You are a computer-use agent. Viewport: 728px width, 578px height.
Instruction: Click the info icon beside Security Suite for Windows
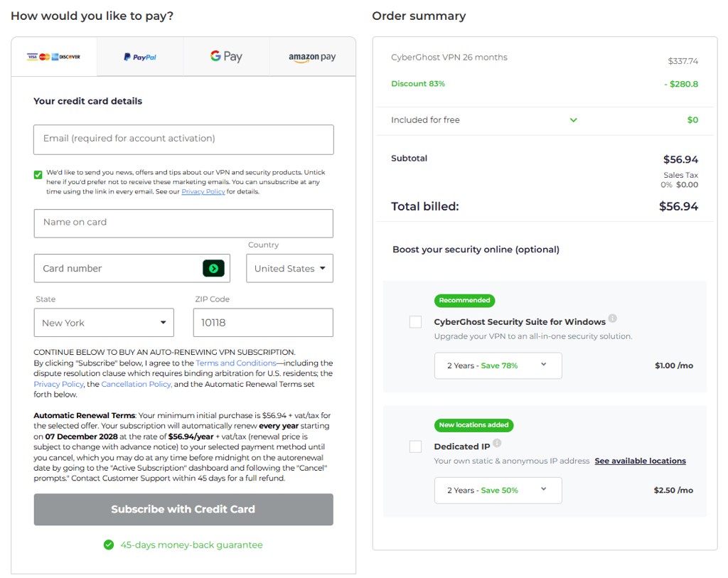point(613,318)
